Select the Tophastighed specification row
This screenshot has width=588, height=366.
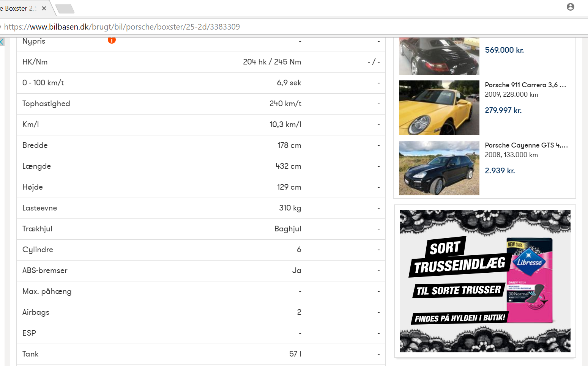(201, 104)
